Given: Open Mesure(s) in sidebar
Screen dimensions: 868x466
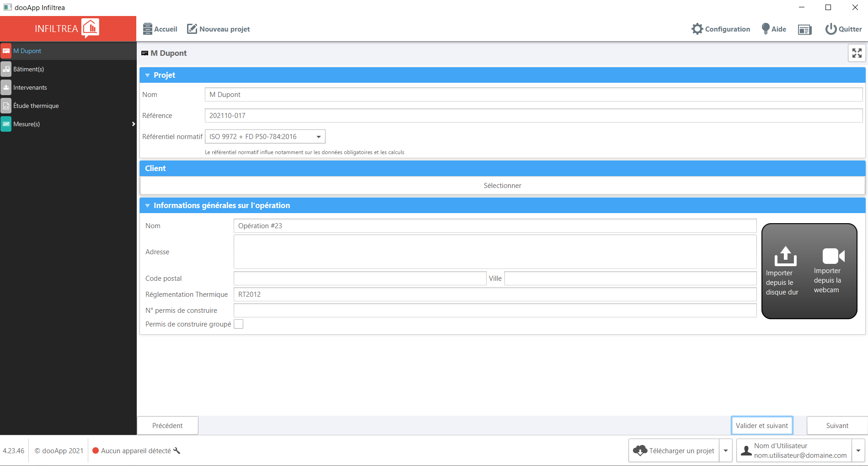Looking at the screenshot, I should tap(68, 124).
